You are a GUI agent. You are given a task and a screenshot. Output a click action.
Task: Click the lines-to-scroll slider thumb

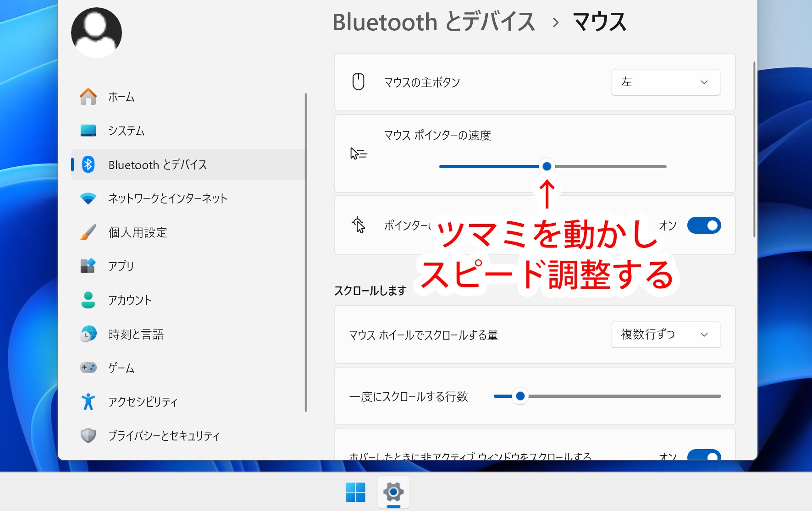pyautogui.click(x=520, y=396)
